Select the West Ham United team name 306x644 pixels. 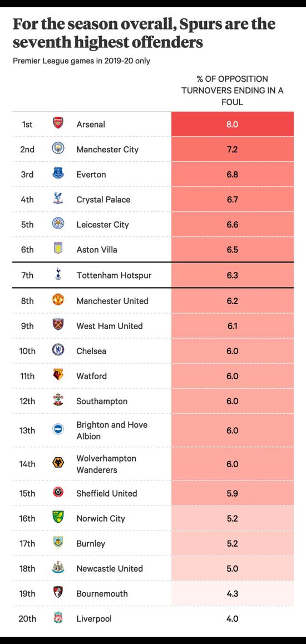pyautogui.click(x=110, y=326)
